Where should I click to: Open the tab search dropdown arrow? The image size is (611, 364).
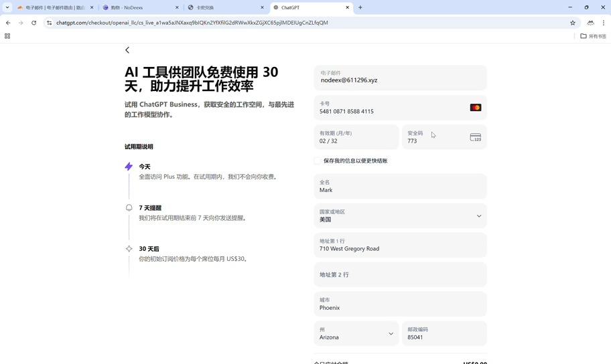[x=7, y=7]
